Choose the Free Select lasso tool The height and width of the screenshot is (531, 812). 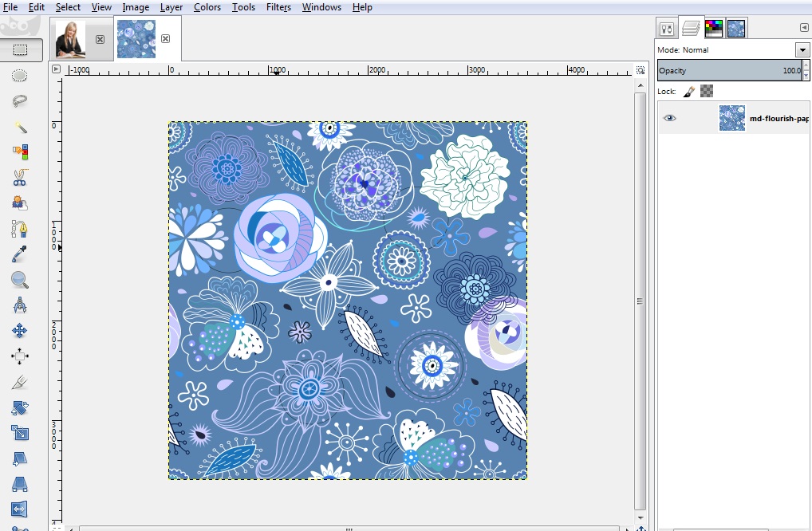point(20,101)
